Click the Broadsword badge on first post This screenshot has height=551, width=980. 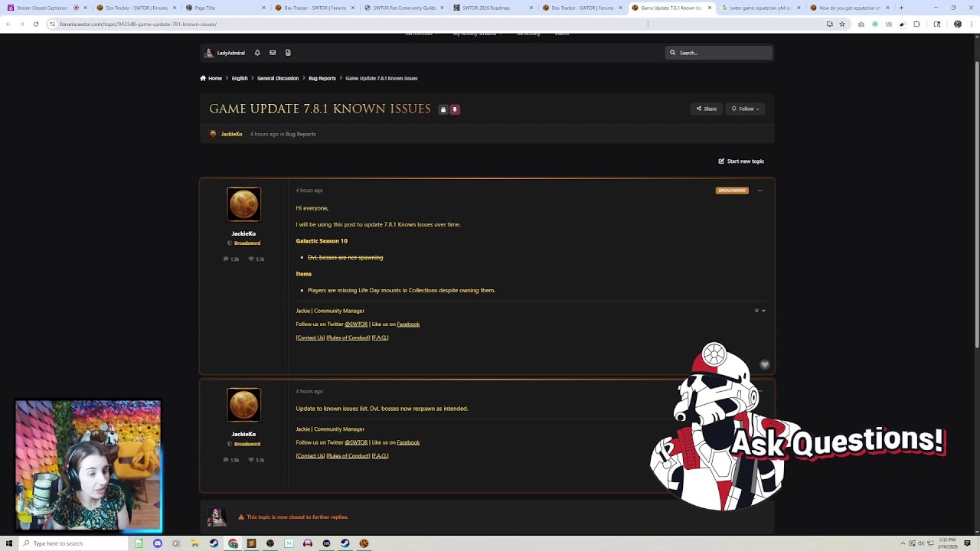[x=732, y=191]
